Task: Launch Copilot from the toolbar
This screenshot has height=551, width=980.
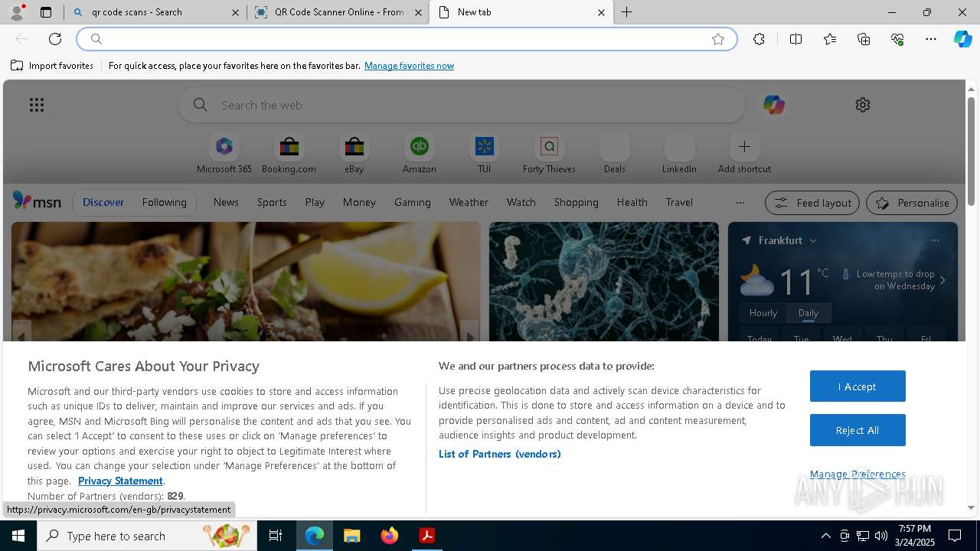Action: click(963, 39)
